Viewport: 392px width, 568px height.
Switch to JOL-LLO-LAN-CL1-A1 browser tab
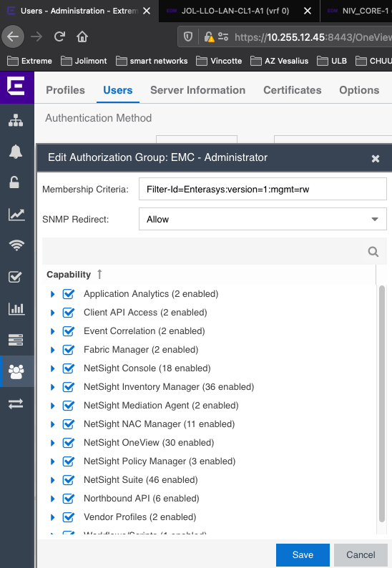point(235,11)
